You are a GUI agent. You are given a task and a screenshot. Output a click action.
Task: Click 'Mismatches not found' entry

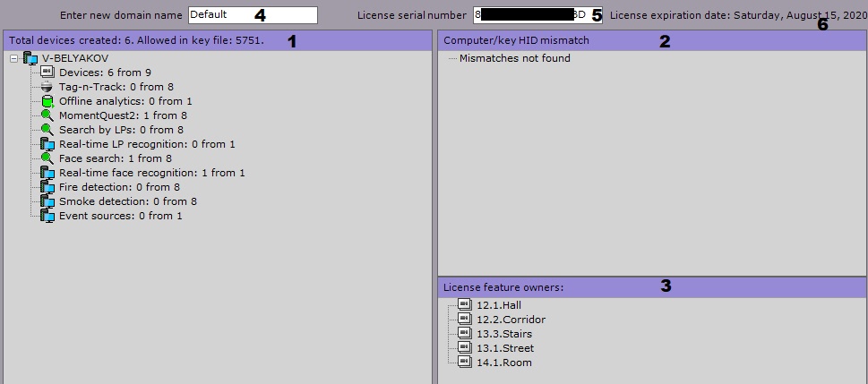[x=514, y=58]
